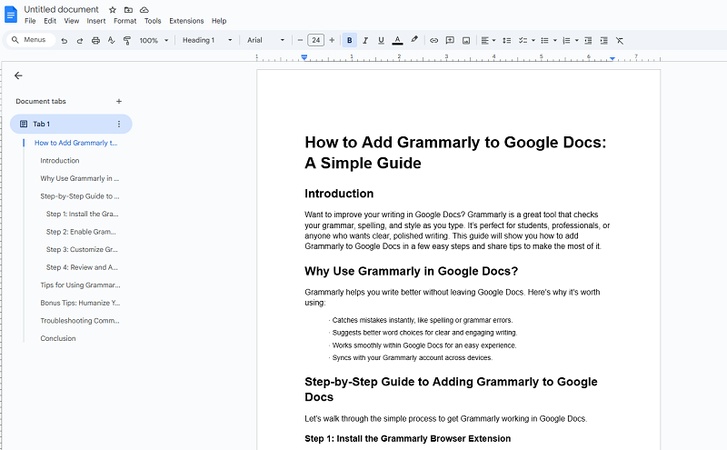Screen dimensions: 727x450
Task: Jump to 'Step-by-Step Guide to' outline item
Action: (x=79, y=196)
